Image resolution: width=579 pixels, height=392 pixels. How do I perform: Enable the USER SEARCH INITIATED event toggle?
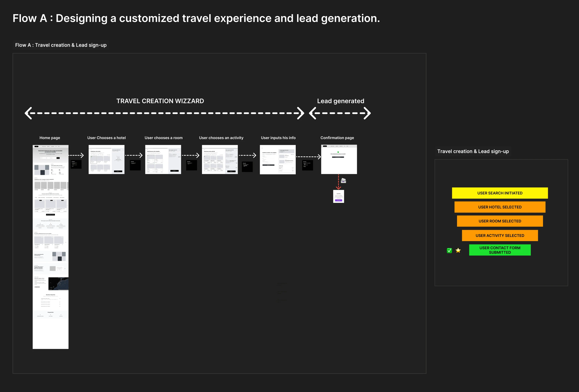click(x=500, y=193)
